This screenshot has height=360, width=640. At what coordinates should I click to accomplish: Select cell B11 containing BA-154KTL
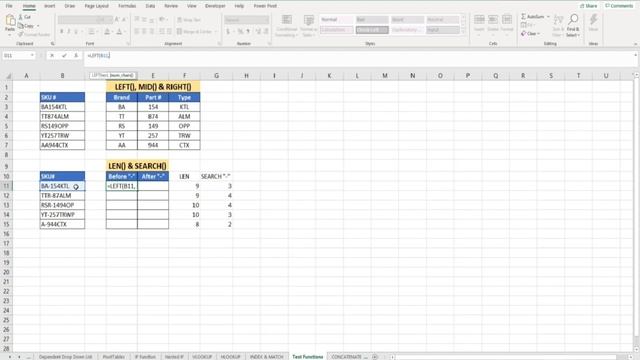[62, 186]
